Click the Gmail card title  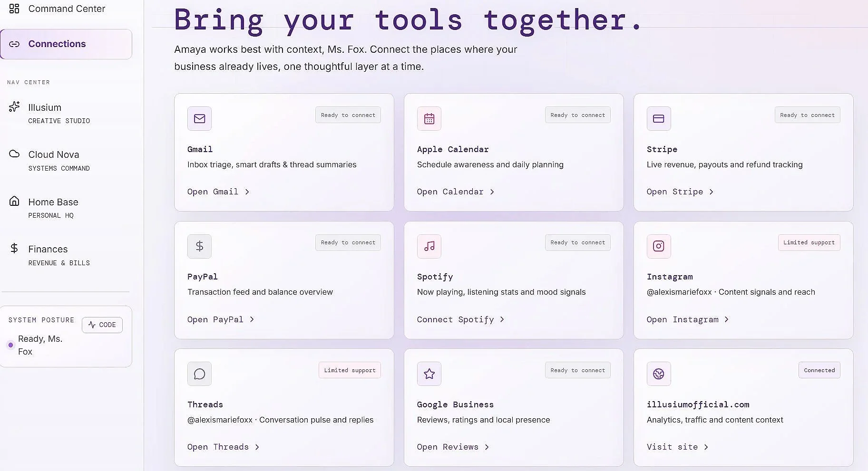tap(200, 149)
